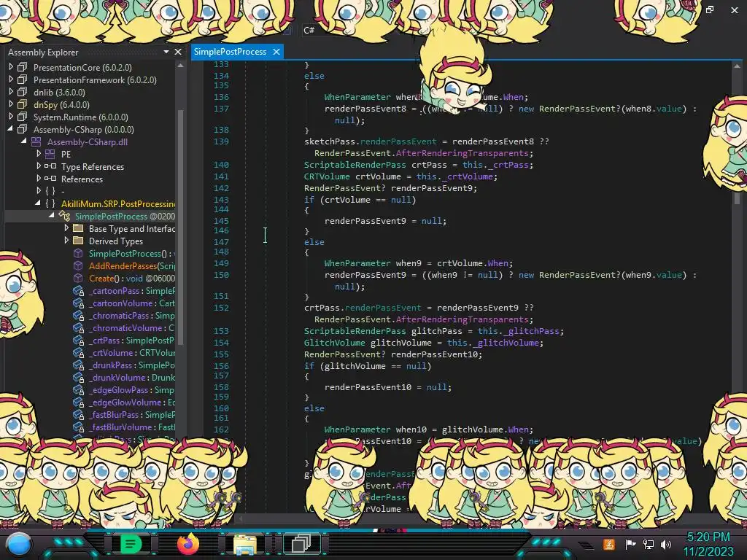Image resolution: width=747 pixels, height=560 pixels.
Task: Collapse the AkilliMum.SRP.PostProcessing namespace
Action: tap(38, 203)
